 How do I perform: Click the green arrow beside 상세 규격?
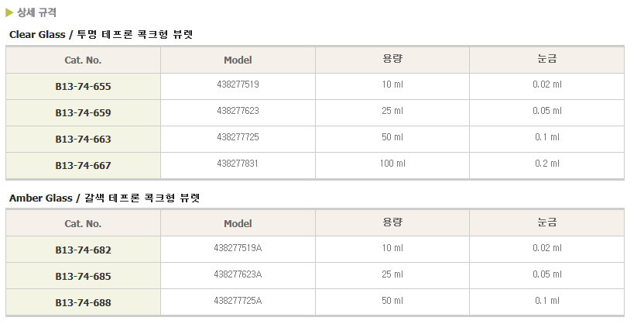point(9,12)
